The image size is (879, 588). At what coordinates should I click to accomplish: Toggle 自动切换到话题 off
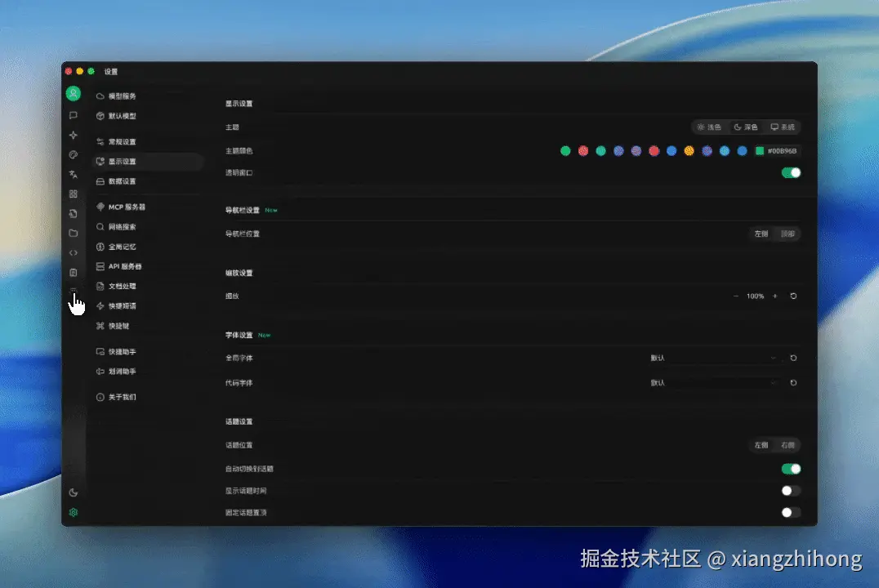[789, 468]
